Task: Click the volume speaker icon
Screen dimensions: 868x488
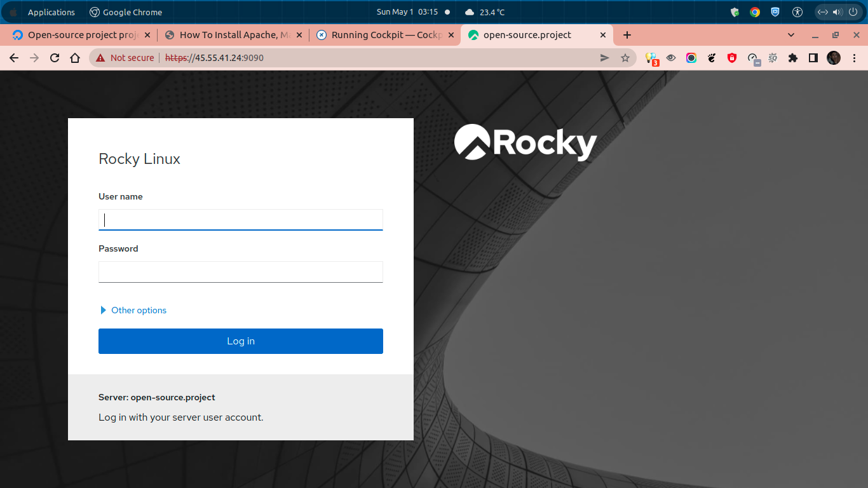Action: point(837,12)
